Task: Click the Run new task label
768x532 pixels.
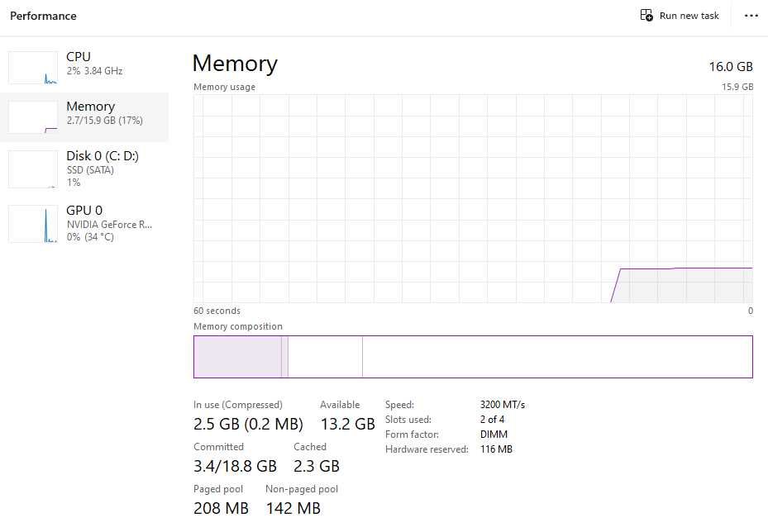Action: 689,16
